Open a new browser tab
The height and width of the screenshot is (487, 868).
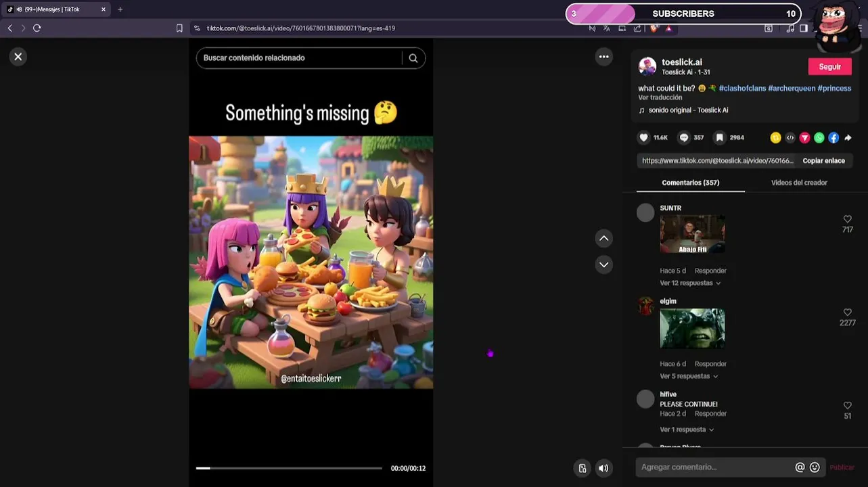[x=120, y=9]
